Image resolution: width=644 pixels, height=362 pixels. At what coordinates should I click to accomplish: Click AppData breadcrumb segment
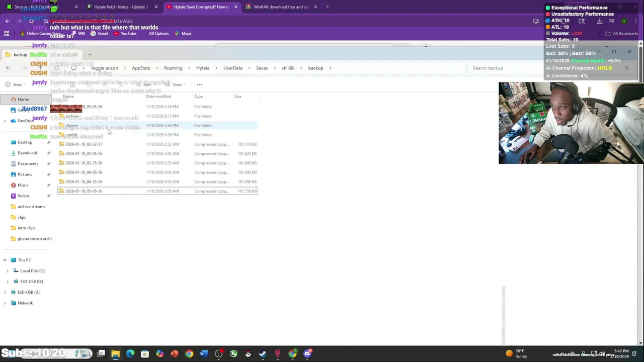pos(141,68)
